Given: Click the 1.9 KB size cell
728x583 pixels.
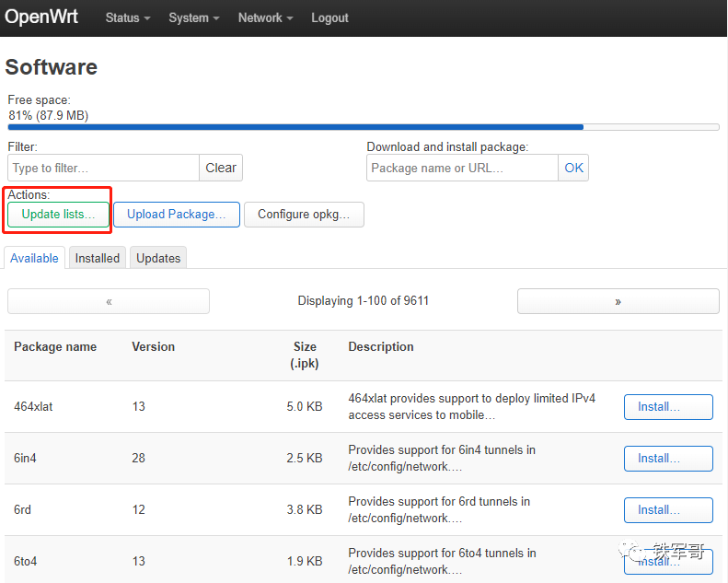Looking at the screenshot, I should coord(304,561).
